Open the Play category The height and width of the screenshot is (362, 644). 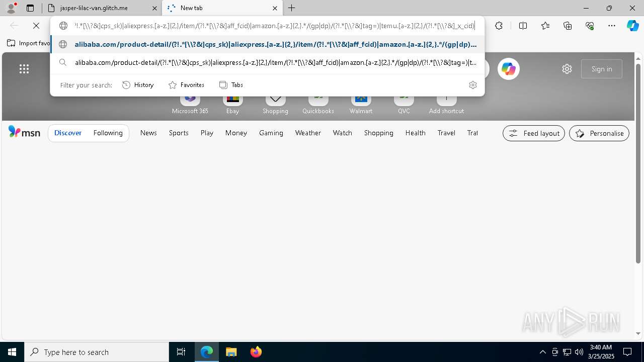click(x=207, y=133)
